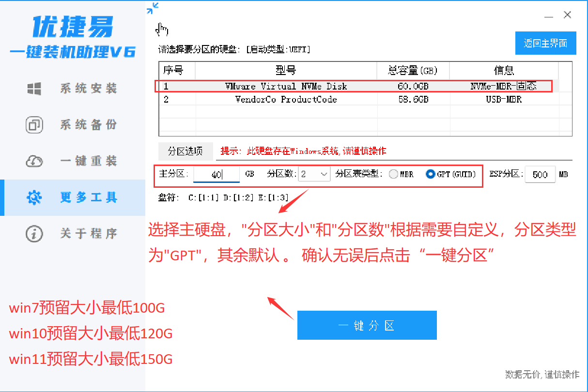Screen dimensions: 588x392
Task: Switch to the 分区选项 tab
Action: [x=186, y=151]
